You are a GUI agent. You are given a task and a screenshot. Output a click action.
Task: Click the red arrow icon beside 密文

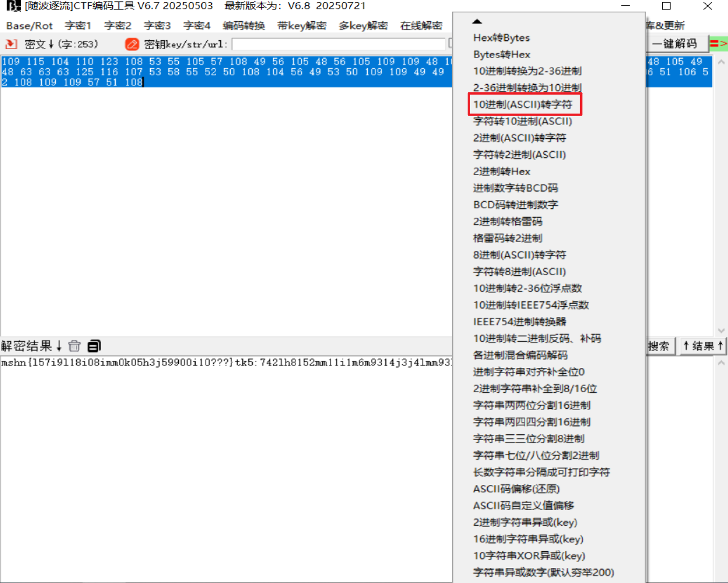point(11,45)
